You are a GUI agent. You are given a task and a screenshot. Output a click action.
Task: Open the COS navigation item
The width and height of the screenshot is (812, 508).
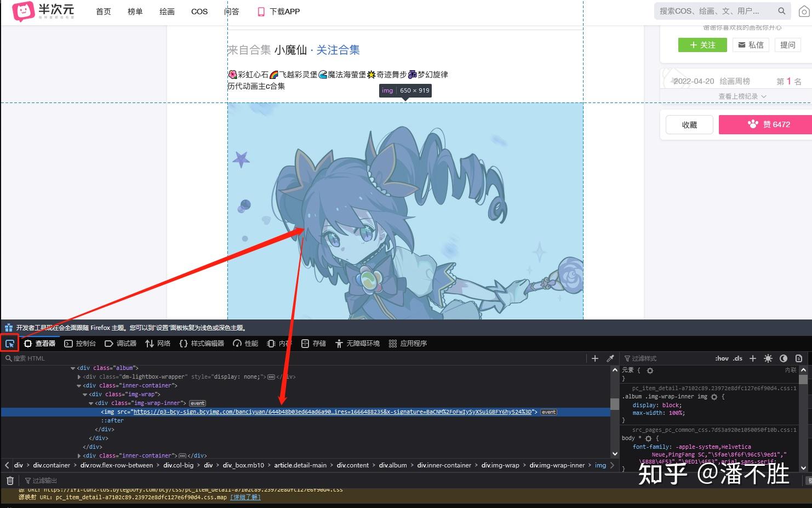click(199, 12)
